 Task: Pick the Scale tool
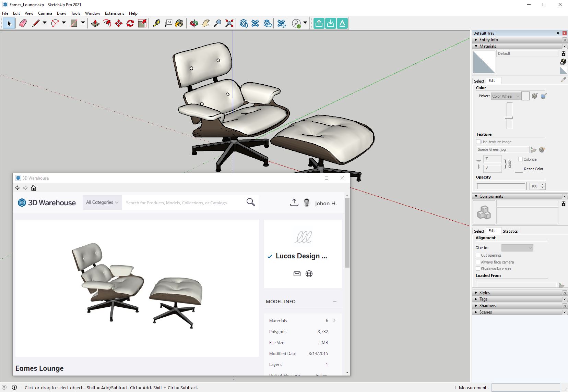click(x=142, y=23)
